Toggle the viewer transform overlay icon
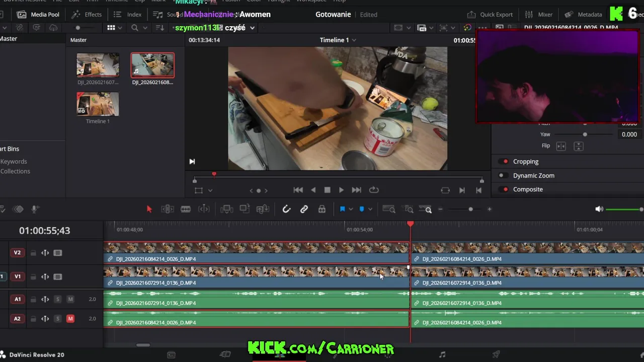The height and width of the screenshot is (362, 644). coord(199,191)
